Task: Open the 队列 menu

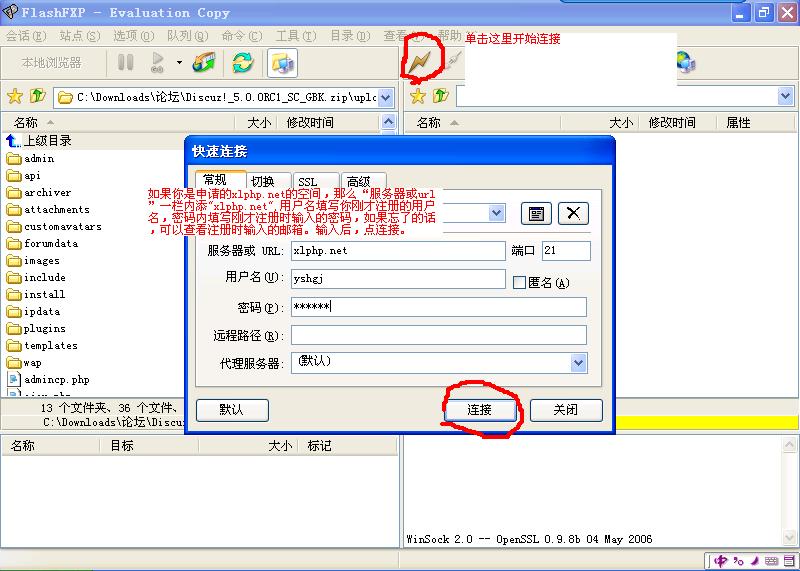Action: click(x=187, y=36)
